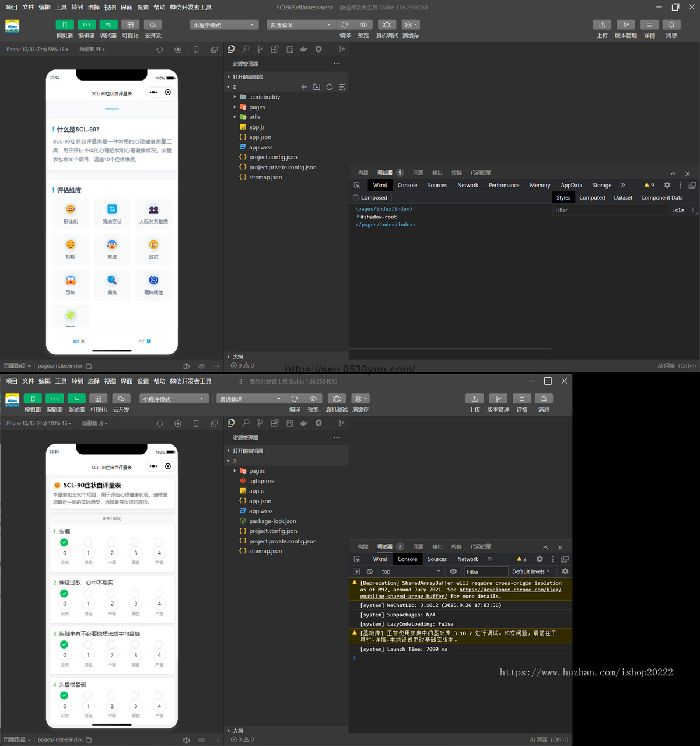Switch to Console tab in top window
700x746 pixels.
pyautogui.click(x=407, y=185)
